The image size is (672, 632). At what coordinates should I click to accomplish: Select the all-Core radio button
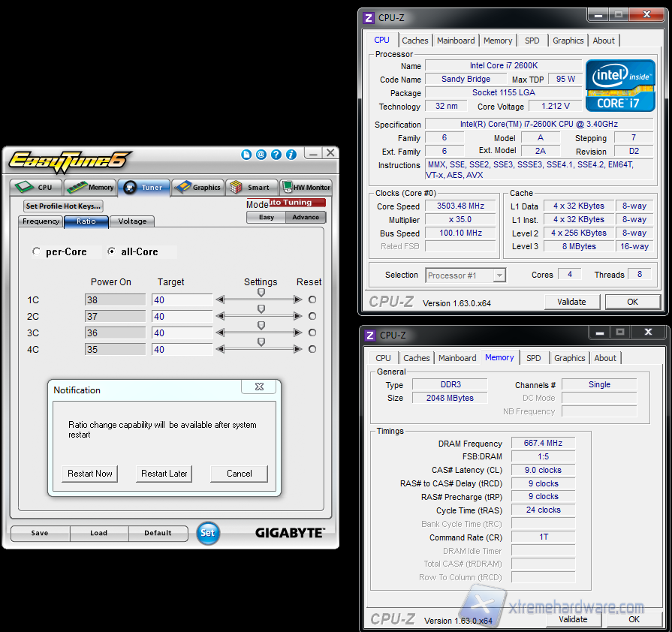pos(112,252)
